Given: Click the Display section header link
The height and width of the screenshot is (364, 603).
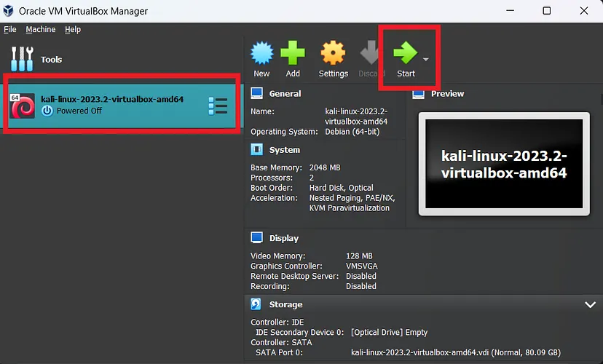Looking at the screenshot, I should click(284, 238).
